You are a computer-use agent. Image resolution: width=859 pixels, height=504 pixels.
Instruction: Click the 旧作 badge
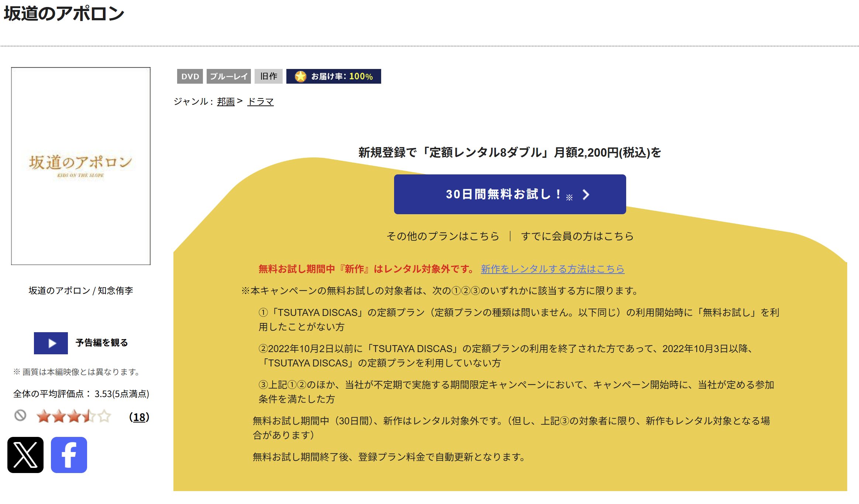click(x=269, y=76)
